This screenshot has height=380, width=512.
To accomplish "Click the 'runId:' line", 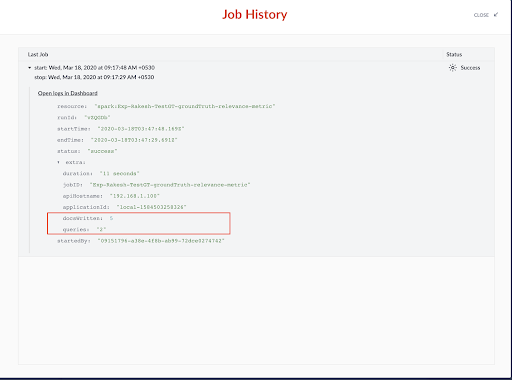I will coord(84,118).
